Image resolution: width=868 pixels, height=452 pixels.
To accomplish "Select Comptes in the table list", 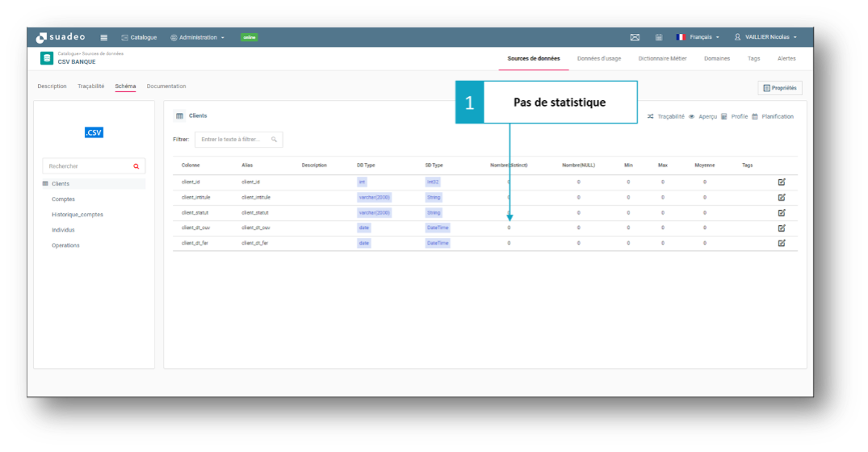I will pyautogui.click(x=63, y=199).
